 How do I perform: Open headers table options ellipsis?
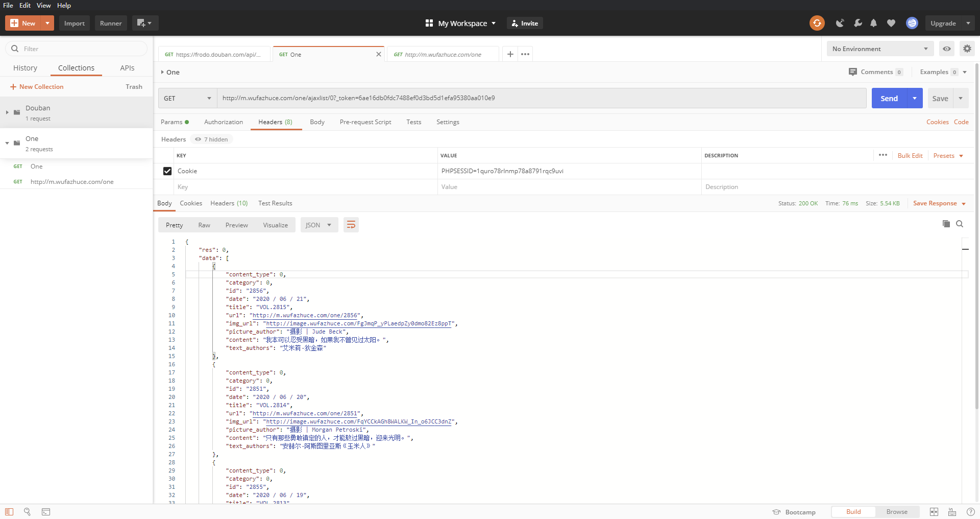(883, 155)
